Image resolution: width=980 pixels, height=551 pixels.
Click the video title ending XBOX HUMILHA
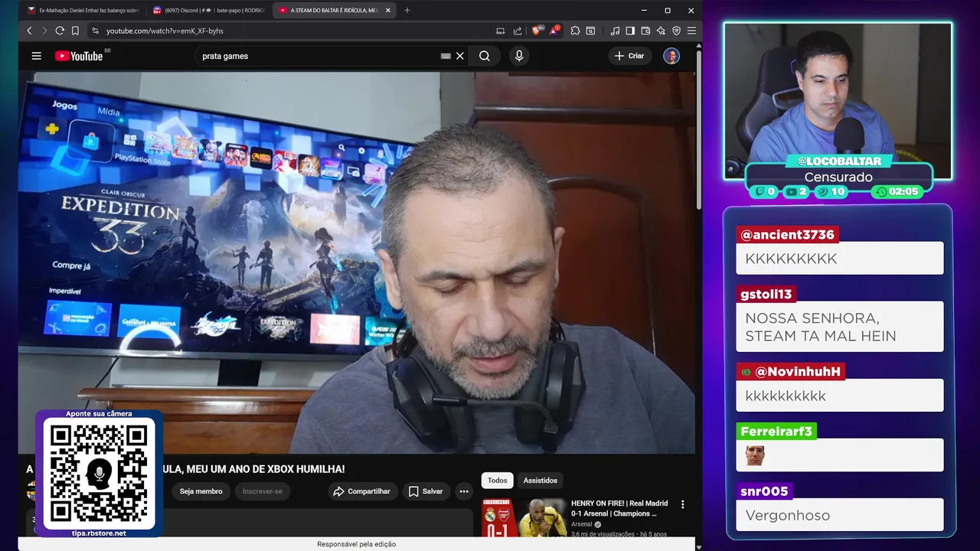pyautogui.click(x=254, y=469)
